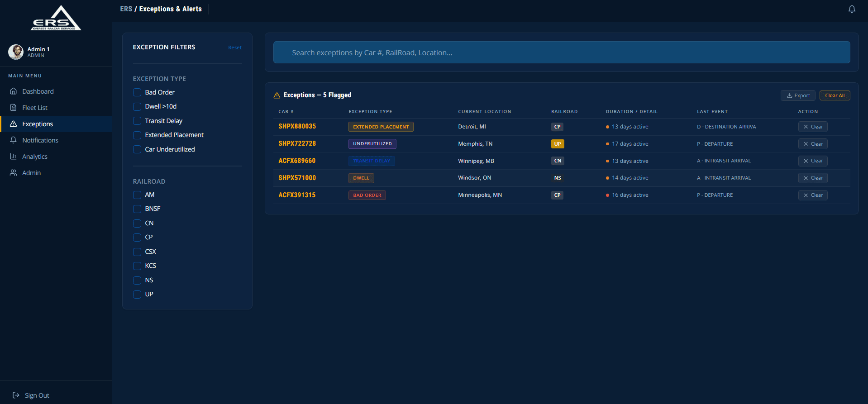
Task: Click the notification bell icon
Action: [x=851, y=9]
